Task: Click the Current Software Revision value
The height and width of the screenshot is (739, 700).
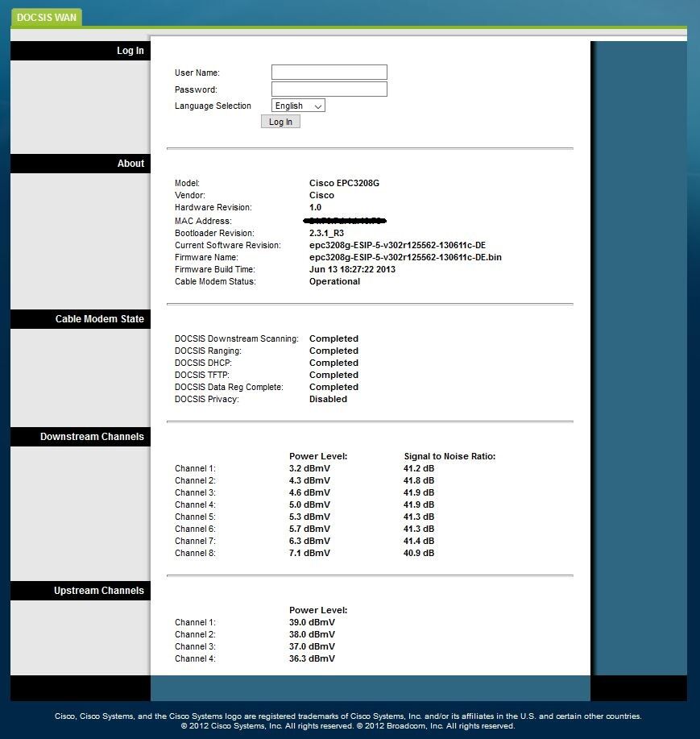Action: click(x=397, y=245)
